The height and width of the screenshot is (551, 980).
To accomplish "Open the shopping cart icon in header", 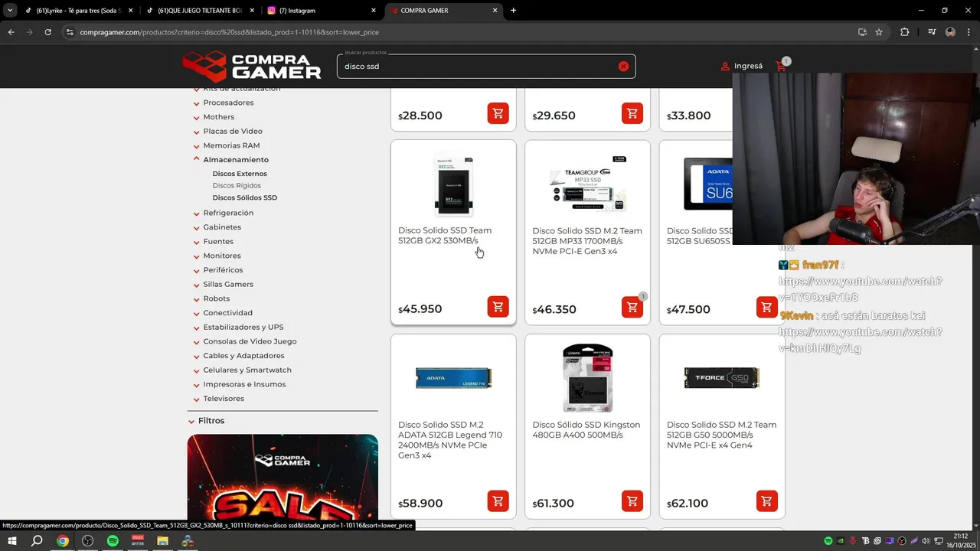I will (x=781, y=67).
